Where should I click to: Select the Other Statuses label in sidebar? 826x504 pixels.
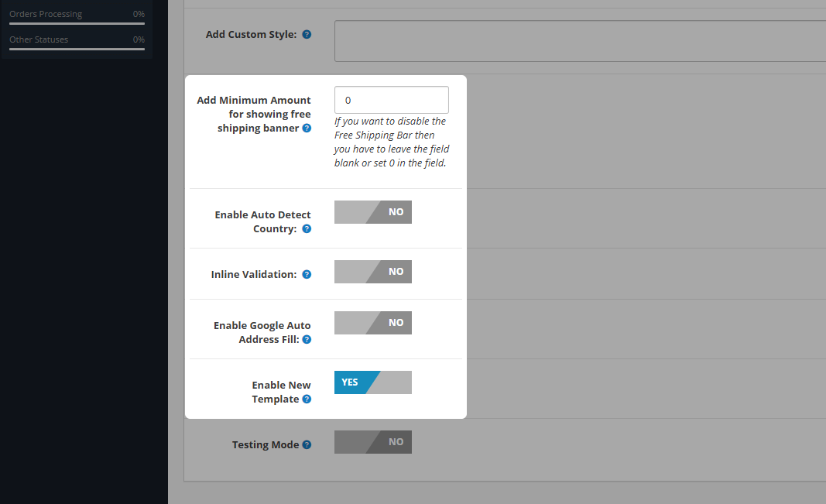coord(39,39)
